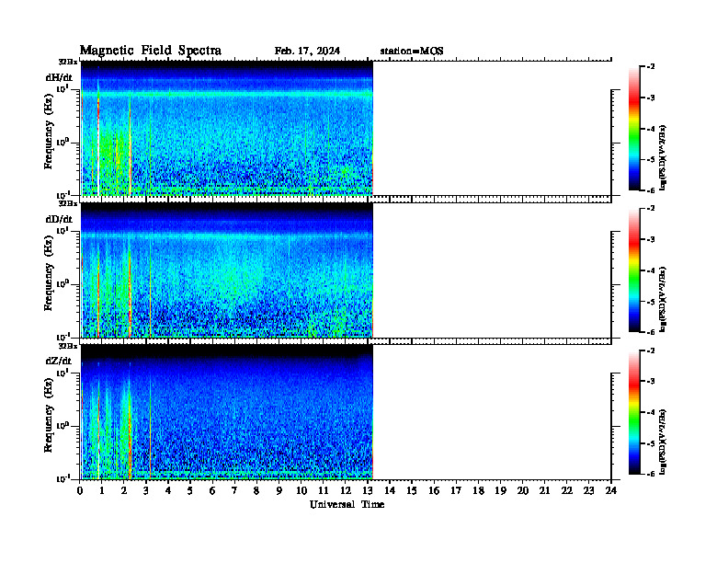
Task: Click the '-4' value on dH/dt color scale
Action: [x=651, y=129]
